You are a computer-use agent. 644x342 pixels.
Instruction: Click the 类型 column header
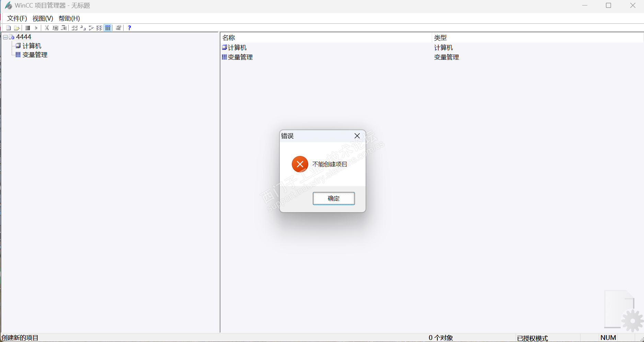pos(538,38)
